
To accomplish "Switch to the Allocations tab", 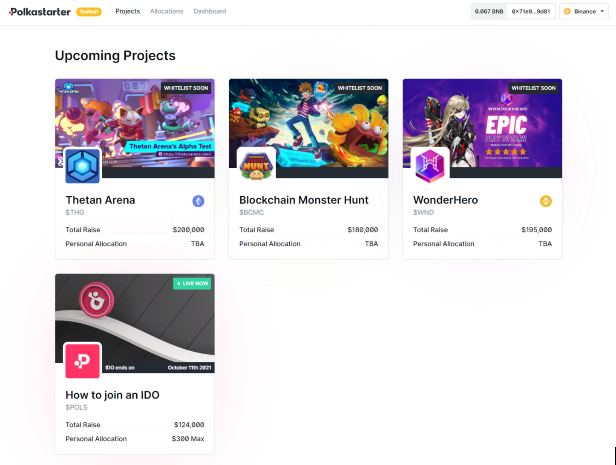I will pos(167,11).
